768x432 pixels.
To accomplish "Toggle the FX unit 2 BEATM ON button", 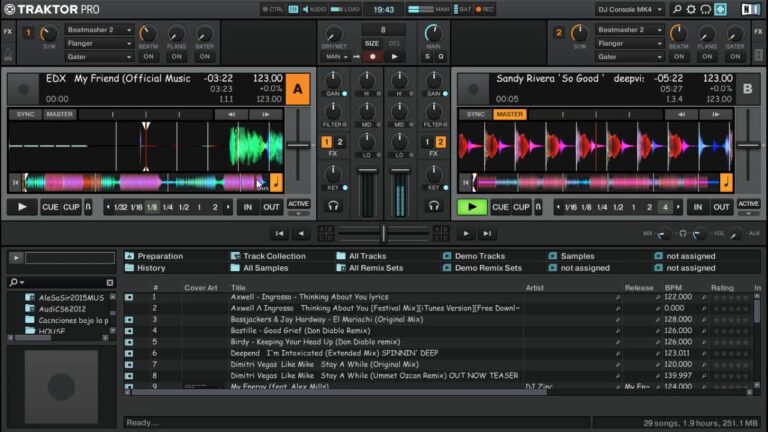I will [x=679, y=57].
